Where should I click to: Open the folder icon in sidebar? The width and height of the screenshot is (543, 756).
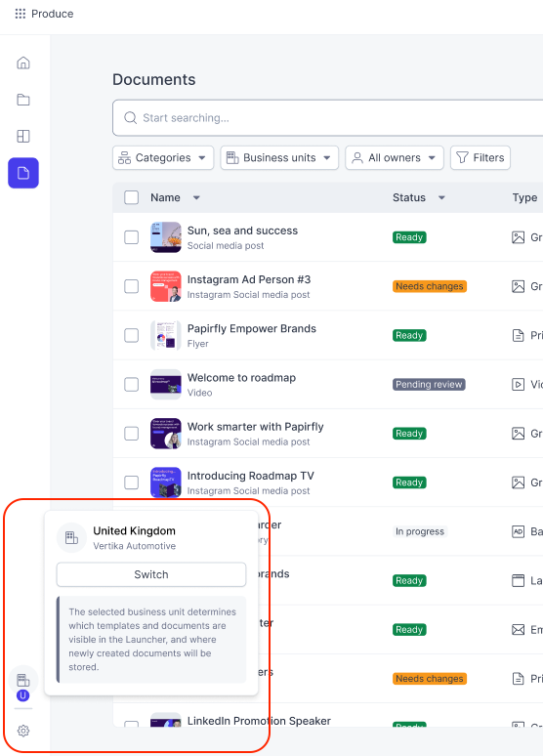click(23, 100)
